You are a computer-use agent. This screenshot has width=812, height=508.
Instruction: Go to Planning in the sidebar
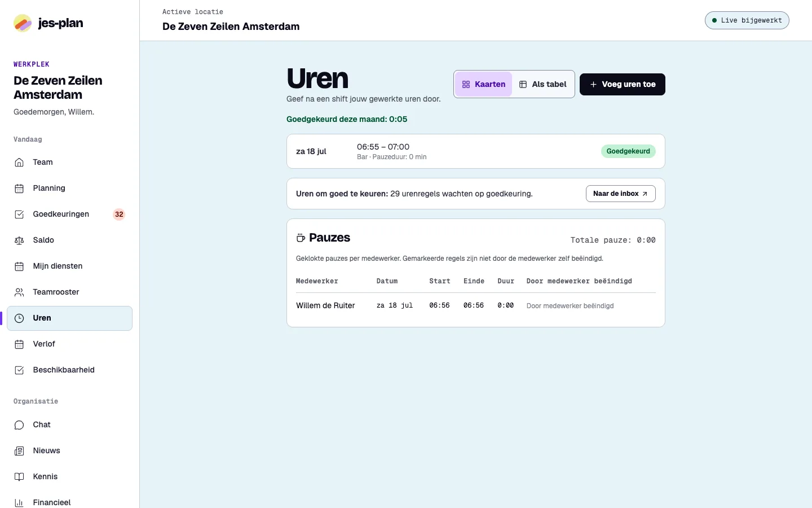point(69,189)
